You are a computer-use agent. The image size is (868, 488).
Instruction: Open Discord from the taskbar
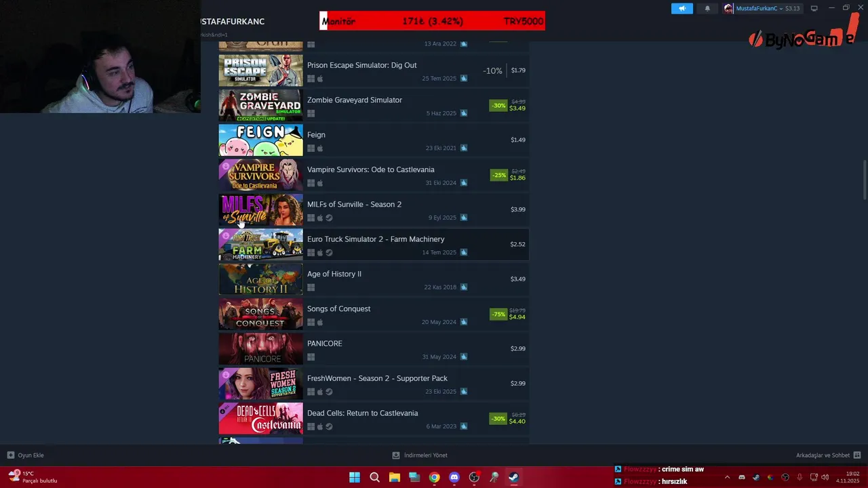[x=454, y=477]
